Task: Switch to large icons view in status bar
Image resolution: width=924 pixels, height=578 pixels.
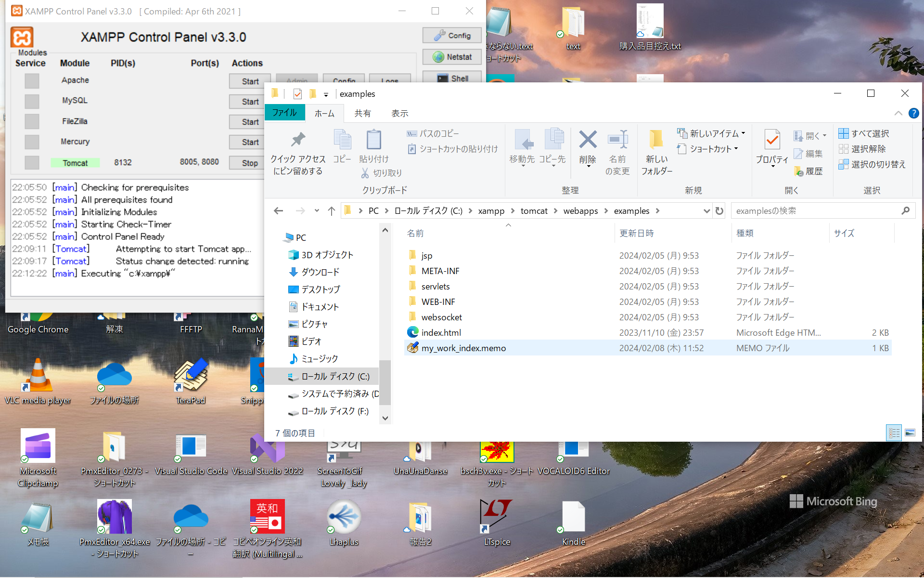Action: click(x=910, y=433)
